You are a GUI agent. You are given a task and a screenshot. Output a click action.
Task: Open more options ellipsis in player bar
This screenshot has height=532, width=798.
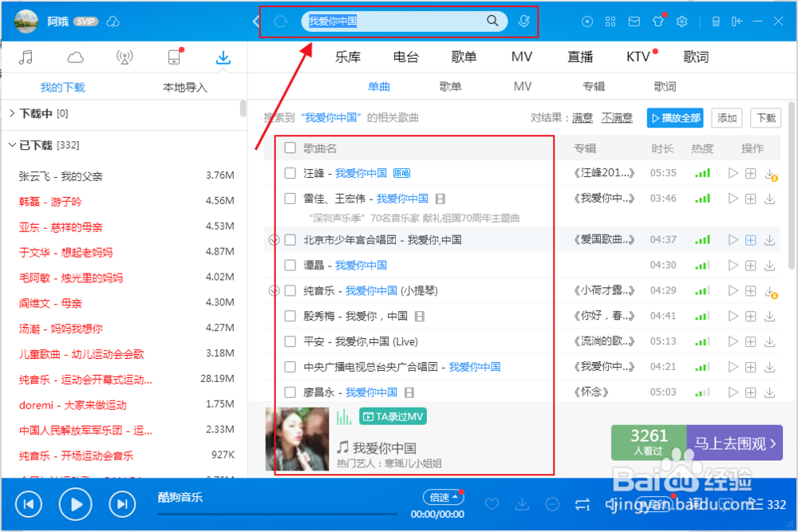point(552,504)
